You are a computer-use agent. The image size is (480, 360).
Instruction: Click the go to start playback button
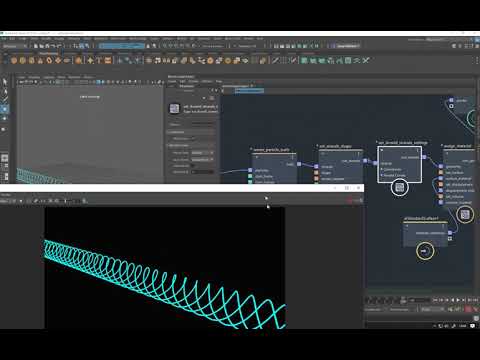[x=435, y=300]
